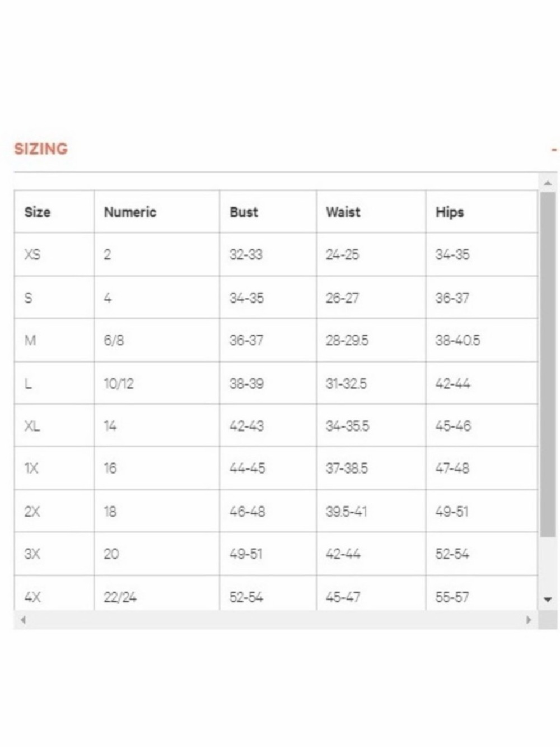Image resolution: width=560 pixels, height=747 pixels.
Task: Click the horizontal scrollbar track
Action: pos(276,620)
